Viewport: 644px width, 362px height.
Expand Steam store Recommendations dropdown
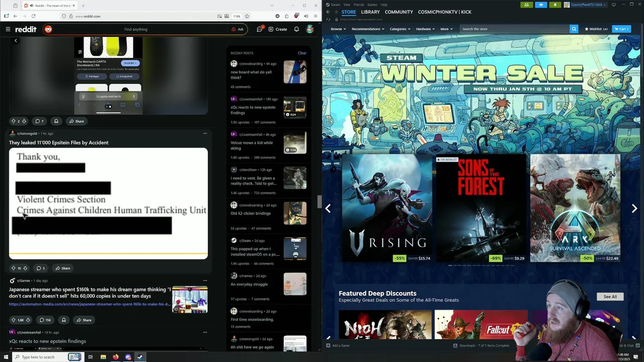click(368, 29)
